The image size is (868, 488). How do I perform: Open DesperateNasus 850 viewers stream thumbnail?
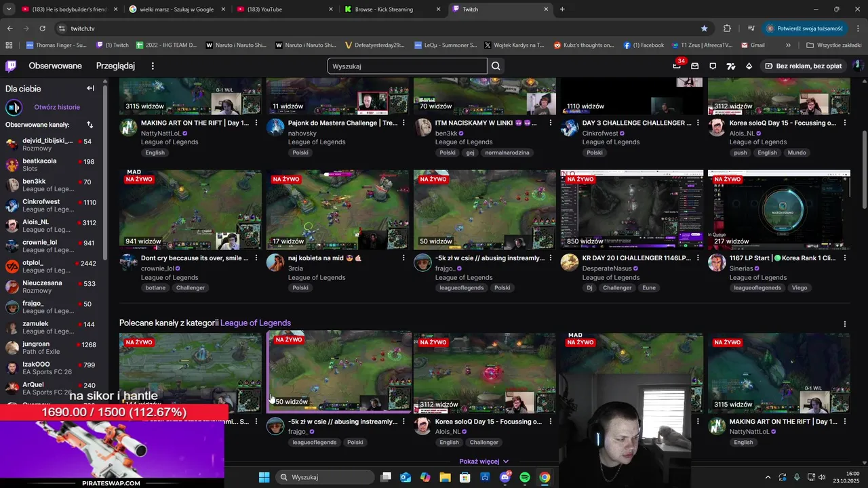(x=631, y=209)
